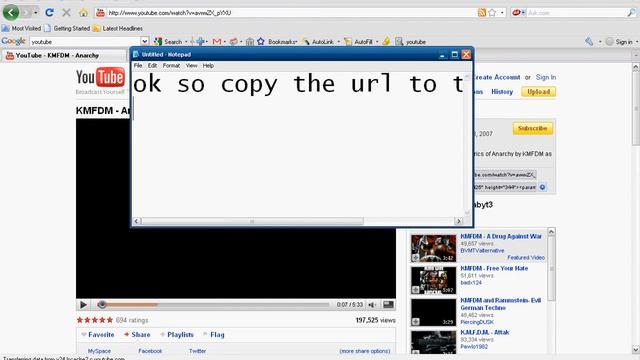Click the YouTube Sign In link

pyautogui.click(x=546, y=77)
